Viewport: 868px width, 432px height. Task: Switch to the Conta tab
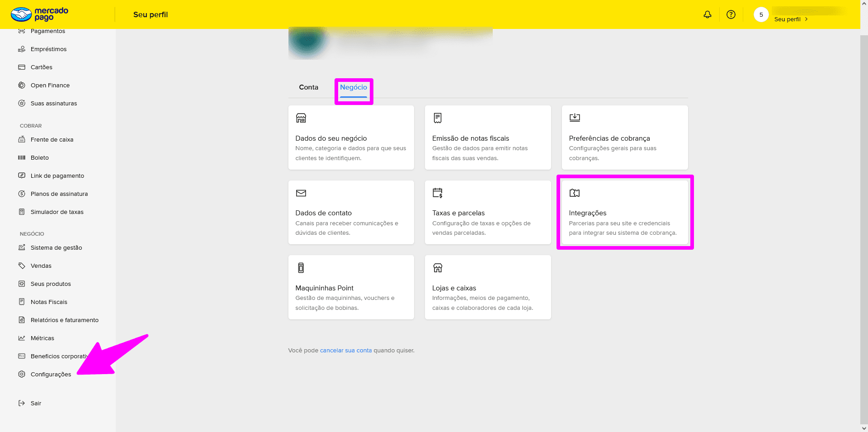(x=308, y=87)
